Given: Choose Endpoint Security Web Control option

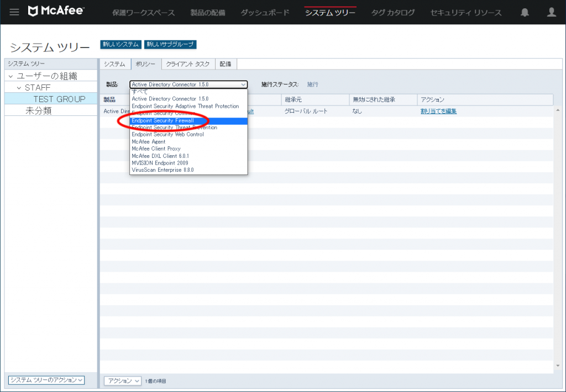Looking at the screenshot, I should click(188, 134).
